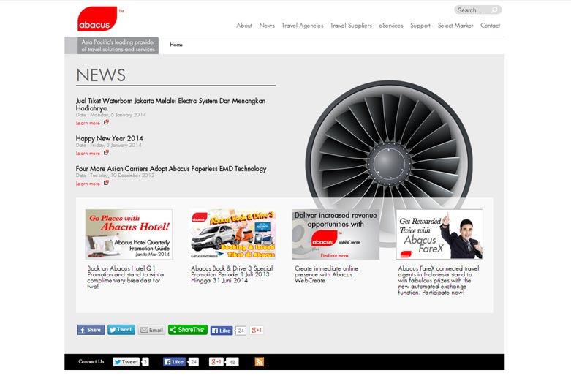571x392 pixels.
Task: Open the Support menu
Action: pyautogui.click(x=420, y=26)
